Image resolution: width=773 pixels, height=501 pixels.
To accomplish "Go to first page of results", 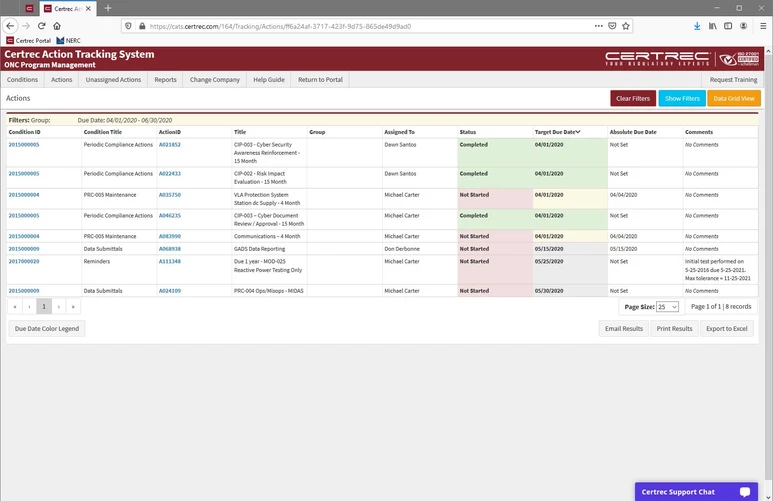I will (x=15, y=307).
